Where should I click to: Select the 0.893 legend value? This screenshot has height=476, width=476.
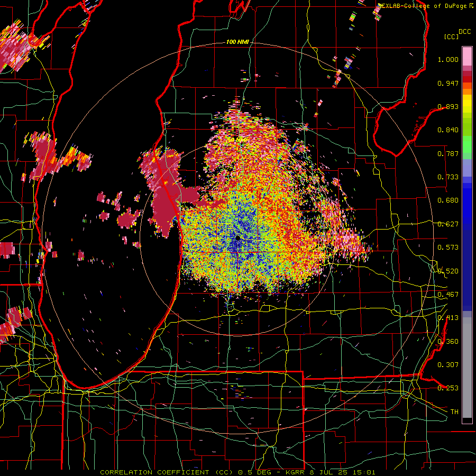448,106
